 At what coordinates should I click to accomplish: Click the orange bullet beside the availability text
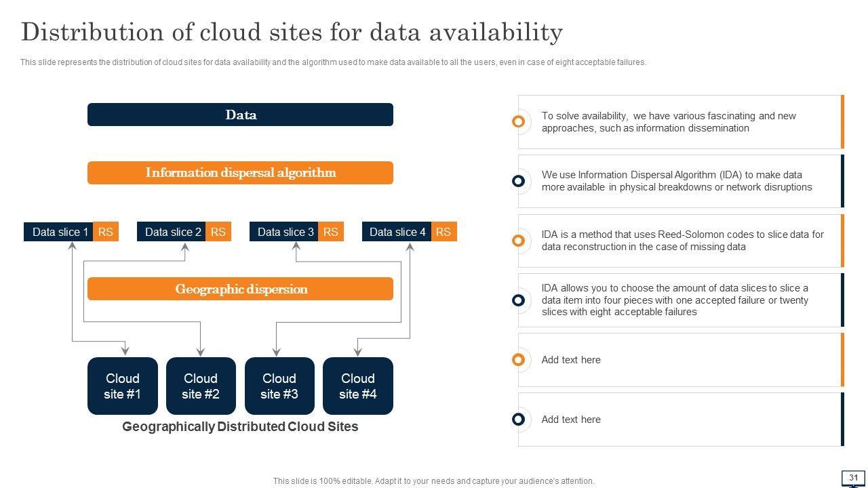[518, 121]
